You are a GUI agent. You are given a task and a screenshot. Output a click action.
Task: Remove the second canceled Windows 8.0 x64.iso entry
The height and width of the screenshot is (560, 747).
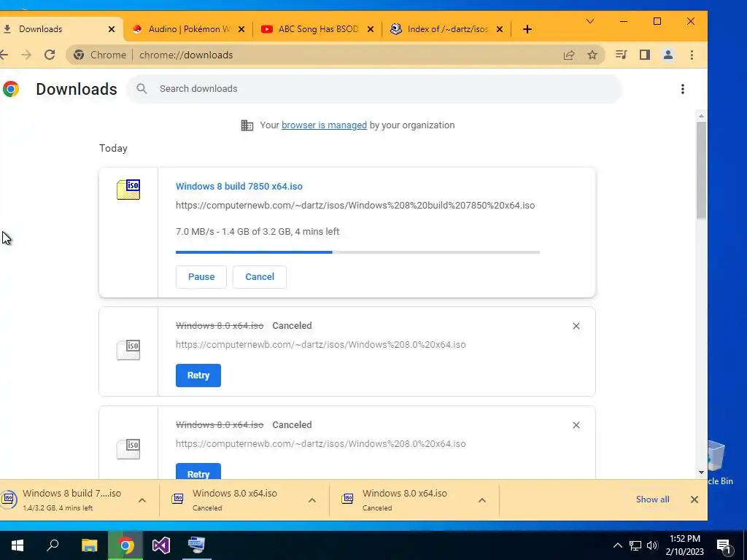pyautogui.click(x=576, y=425)
